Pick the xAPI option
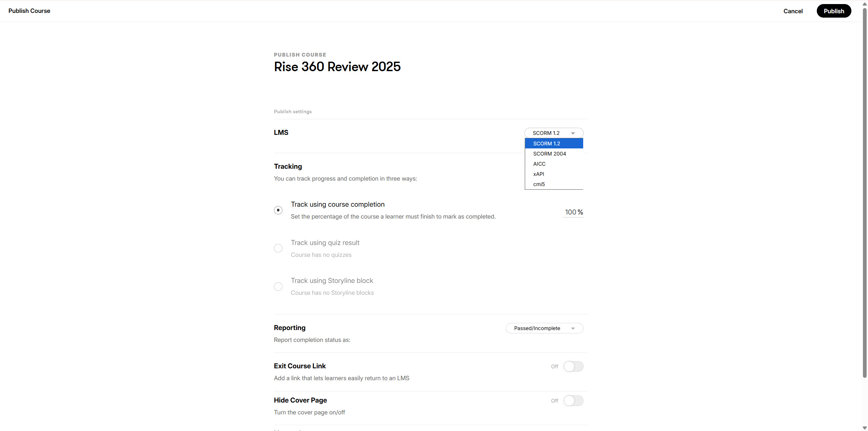Image resolution: width=868 pixels, height=431 pixels. (x=538, y=174)
